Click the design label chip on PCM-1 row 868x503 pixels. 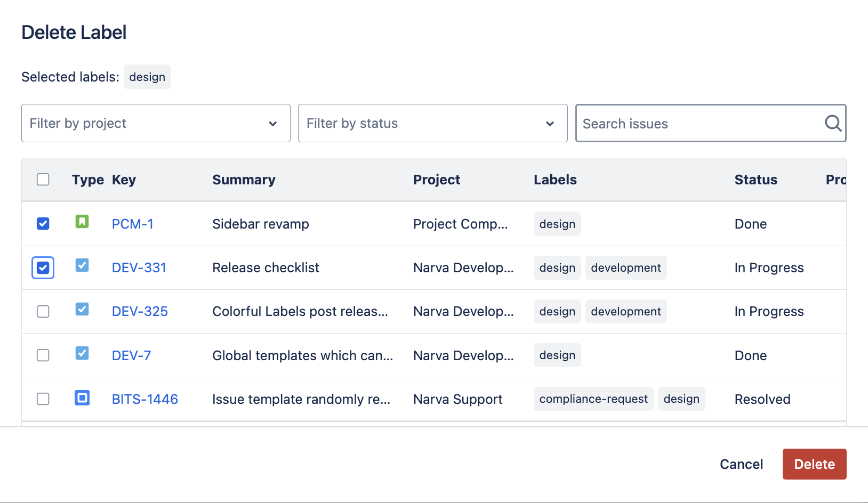[x=557, y=223]
